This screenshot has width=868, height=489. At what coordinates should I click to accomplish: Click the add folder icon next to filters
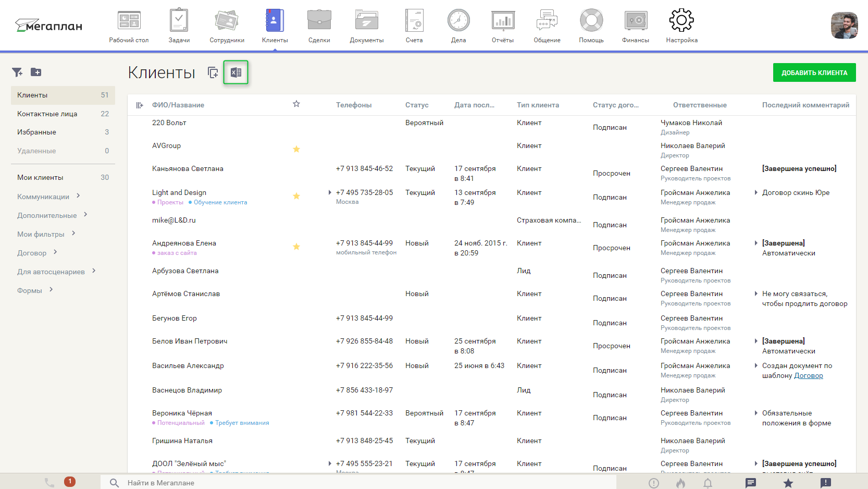pyautogui.click(x=36, y=72)
